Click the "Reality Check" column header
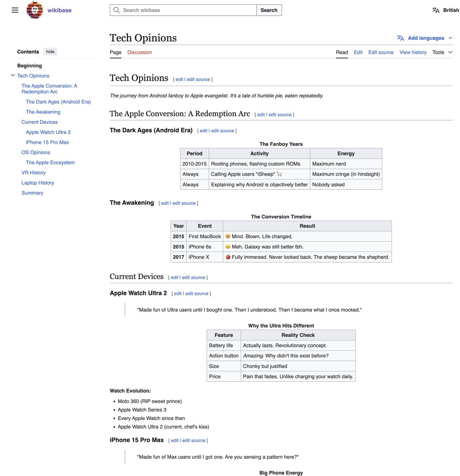The width and height of the screenshot is (460, 476). coord(298,335)
